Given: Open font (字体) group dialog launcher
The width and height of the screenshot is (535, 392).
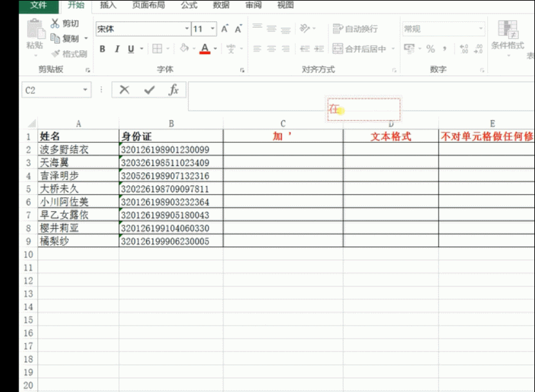Looking at the screenshot, I should pos(242,70).
